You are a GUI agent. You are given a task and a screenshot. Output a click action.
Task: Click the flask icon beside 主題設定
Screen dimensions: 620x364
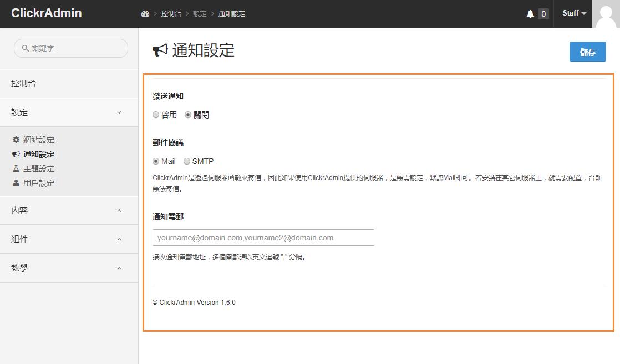click(16, 168)
